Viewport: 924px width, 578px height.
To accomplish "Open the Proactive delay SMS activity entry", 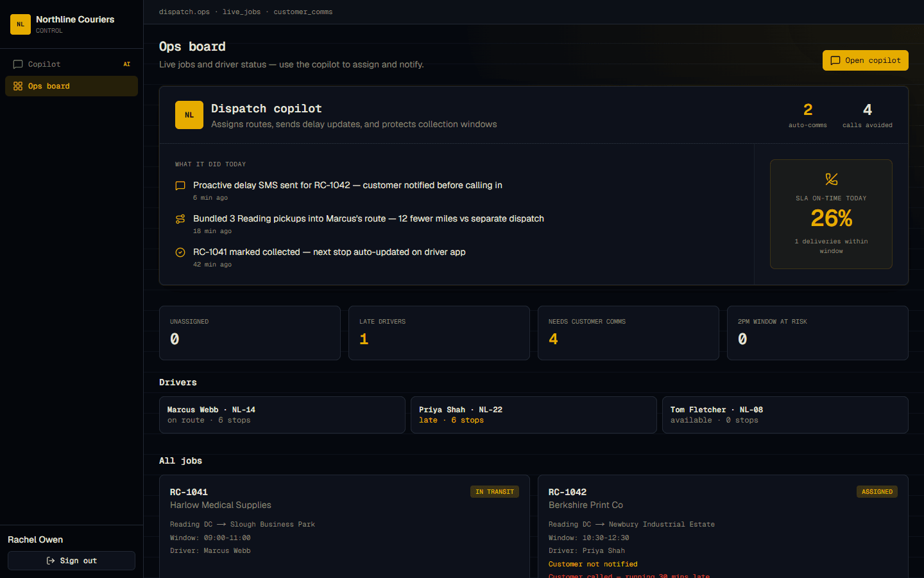I will pos(456,191).
